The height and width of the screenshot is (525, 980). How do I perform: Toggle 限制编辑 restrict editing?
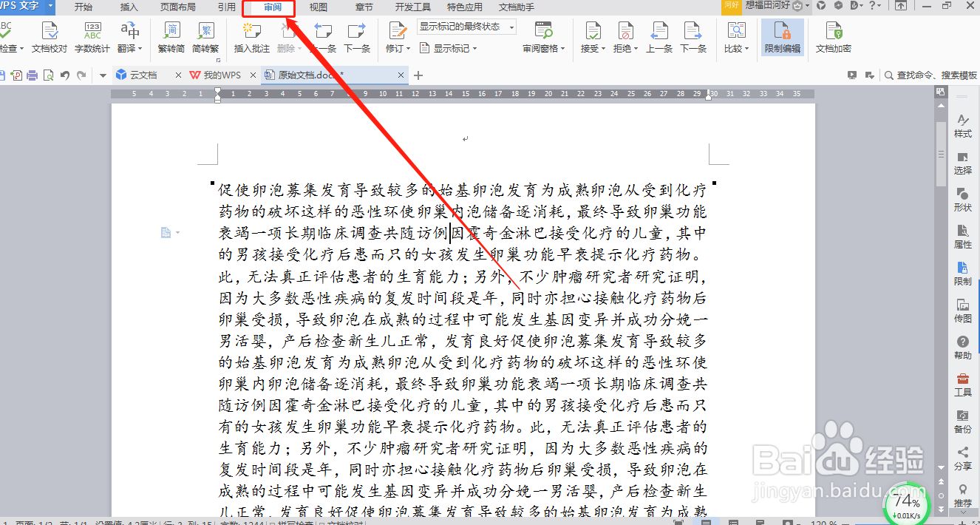click(x=783, y=37)
